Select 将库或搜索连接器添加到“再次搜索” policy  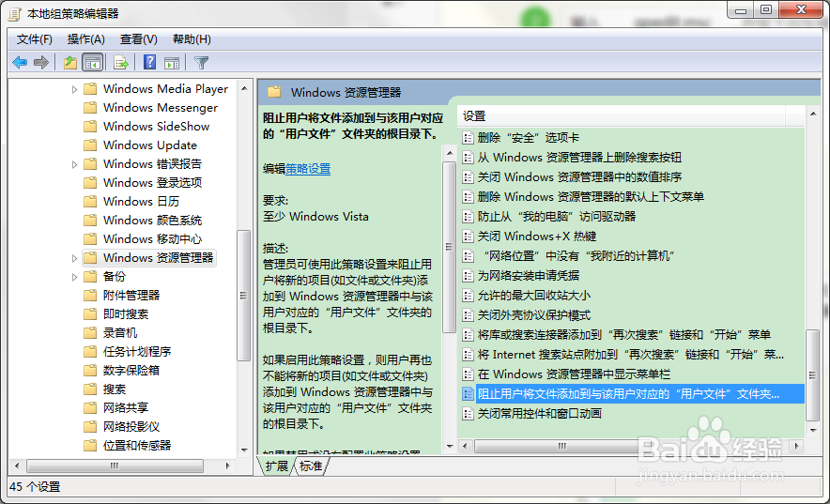(x=624, y=335)
